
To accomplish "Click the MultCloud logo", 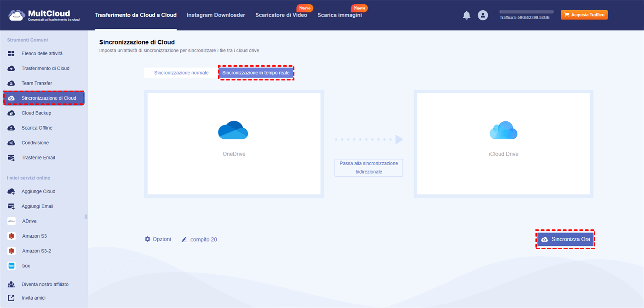I will [44, 15].
